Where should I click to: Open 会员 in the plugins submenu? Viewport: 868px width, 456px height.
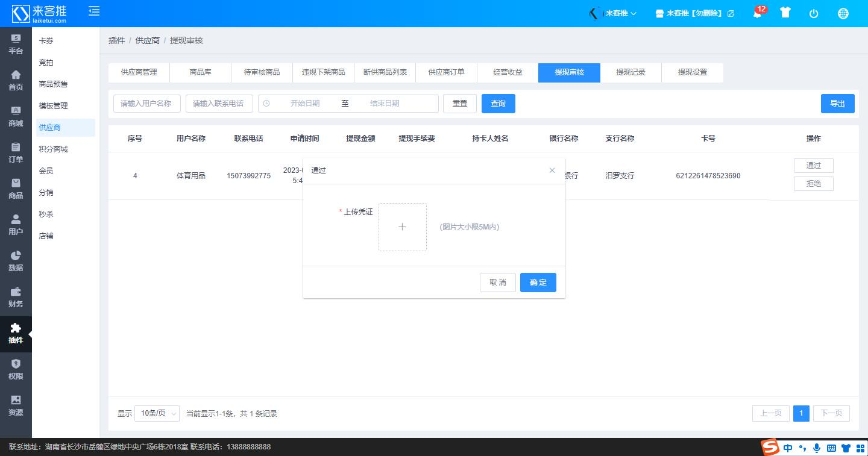64,171
